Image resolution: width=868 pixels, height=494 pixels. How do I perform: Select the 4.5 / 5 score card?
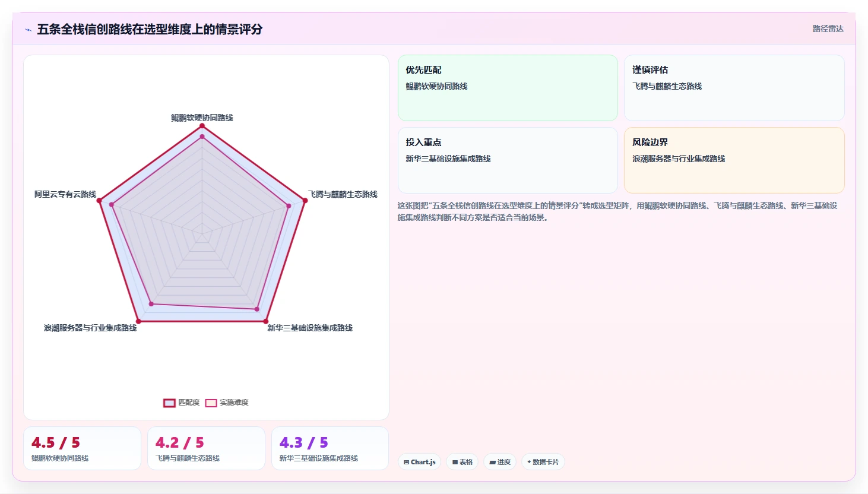click(x=82, y=448)
